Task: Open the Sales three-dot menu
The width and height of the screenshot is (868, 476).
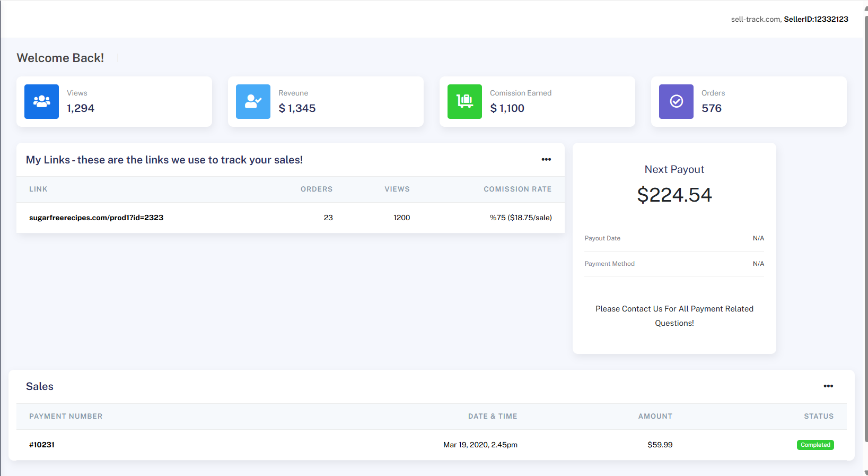Action: (828, 386)
